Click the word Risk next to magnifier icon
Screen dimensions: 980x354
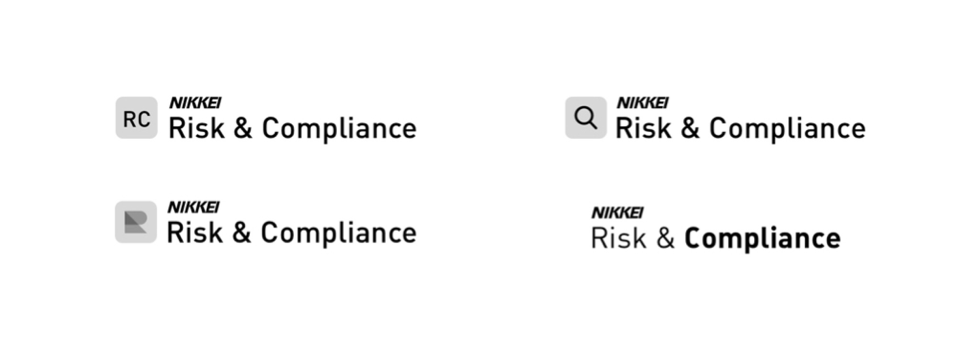pos(643,128)
